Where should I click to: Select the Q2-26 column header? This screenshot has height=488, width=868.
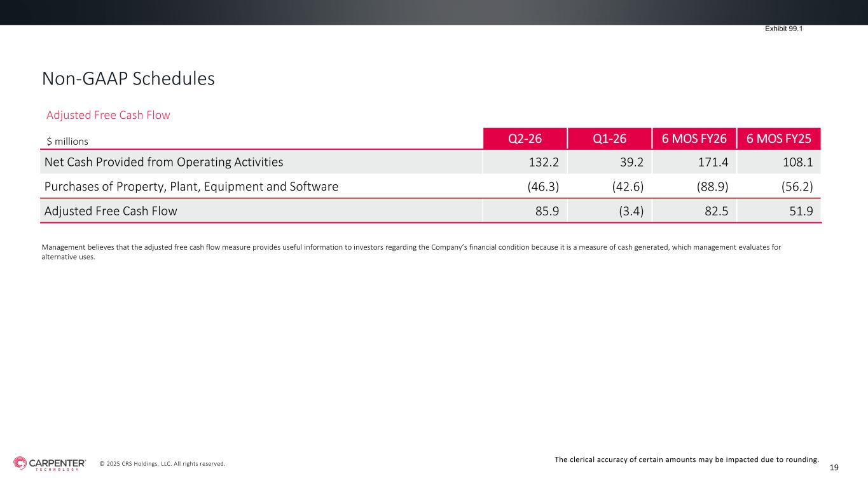pos(524,138)
